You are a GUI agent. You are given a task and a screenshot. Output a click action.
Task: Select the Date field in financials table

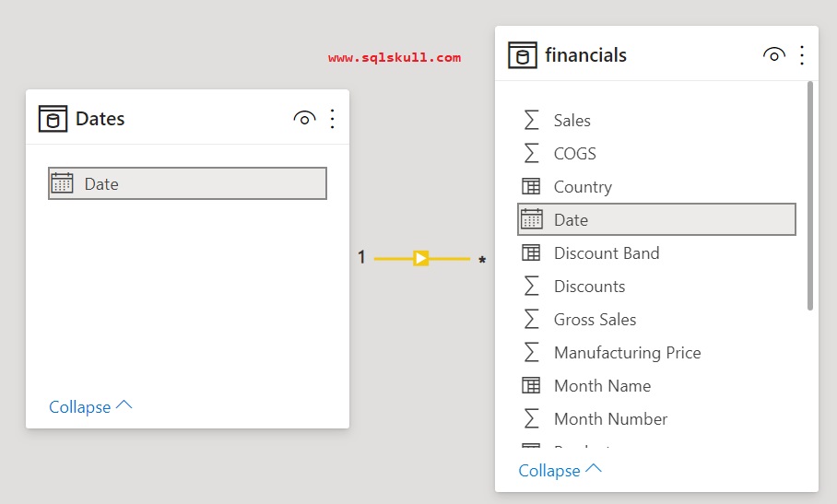(656, 220)
